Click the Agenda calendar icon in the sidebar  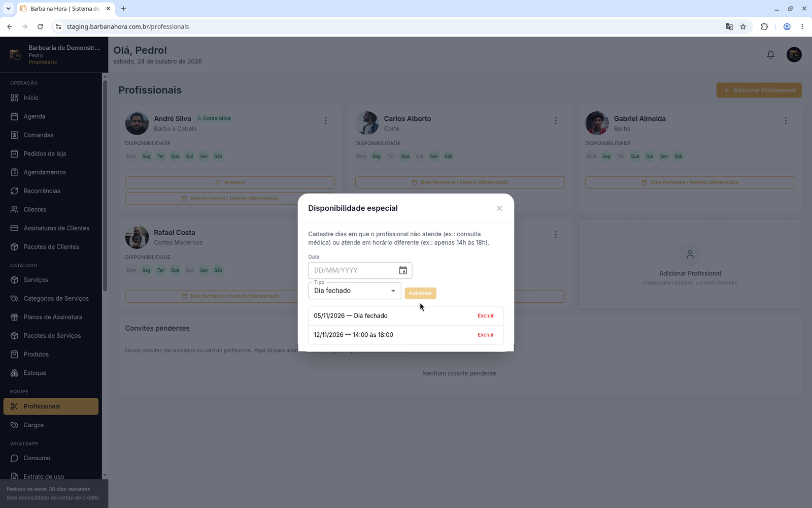14,116
